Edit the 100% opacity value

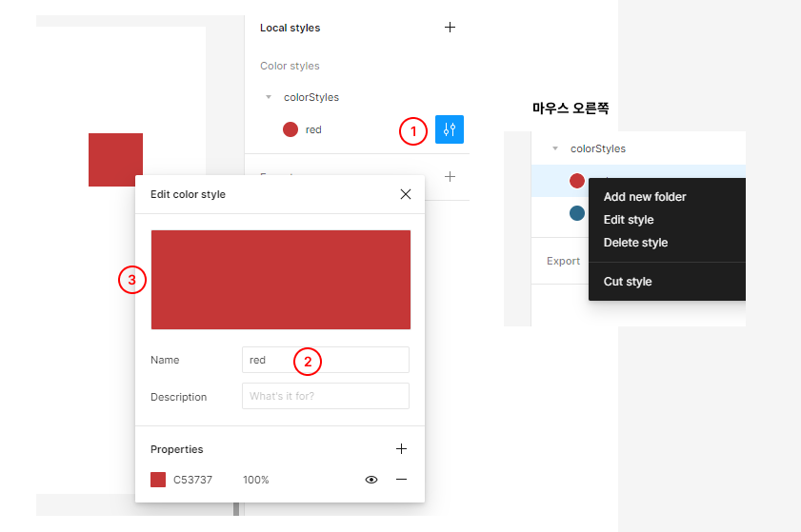coord(256,480)
